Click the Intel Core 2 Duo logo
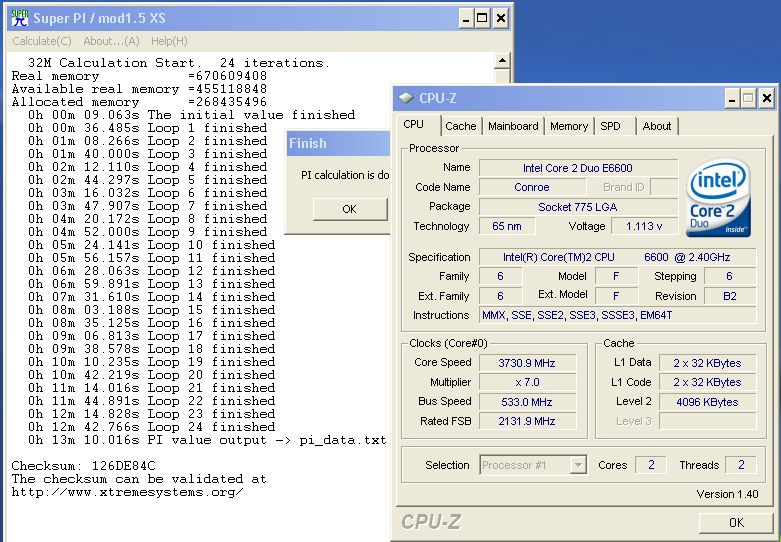 click(718, 197)
